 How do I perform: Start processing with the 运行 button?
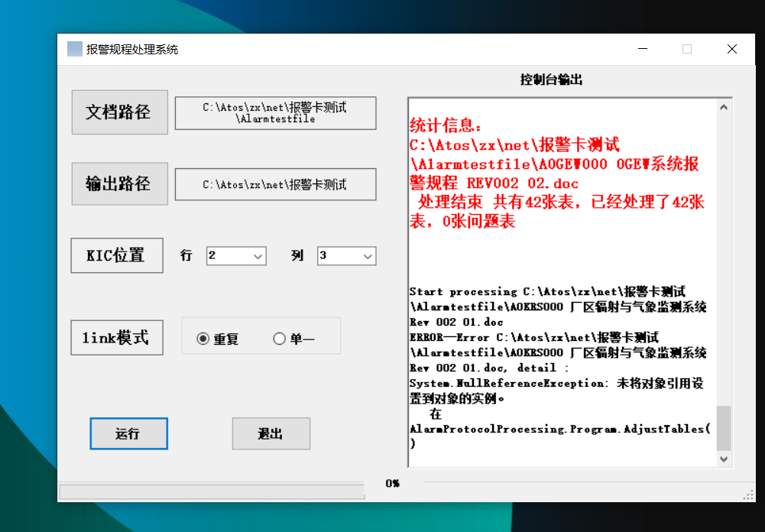coord(128,433)
